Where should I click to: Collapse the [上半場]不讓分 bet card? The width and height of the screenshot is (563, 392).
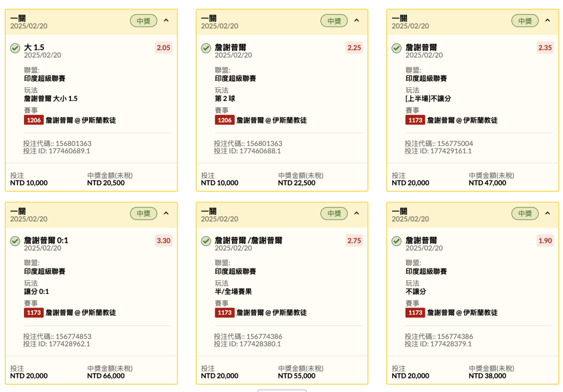[547, 20]
